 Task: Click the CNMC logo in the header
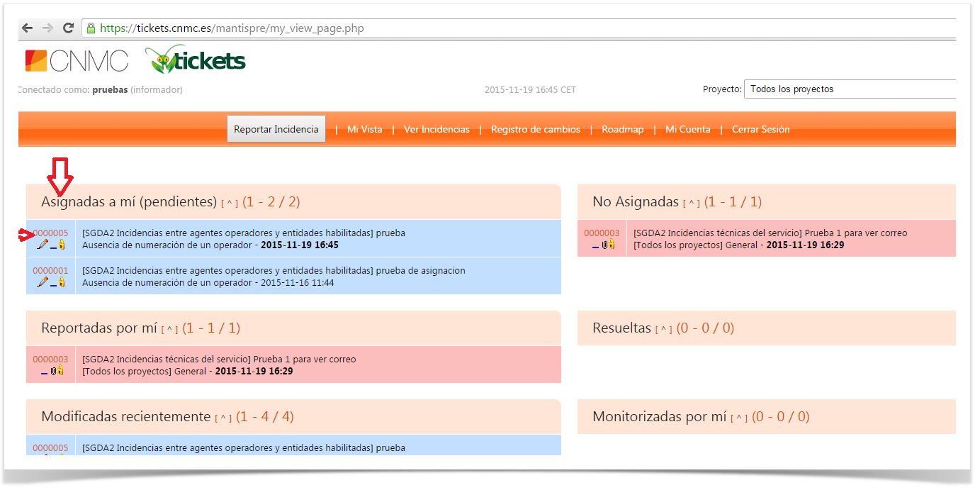click(x=77, y=61)
